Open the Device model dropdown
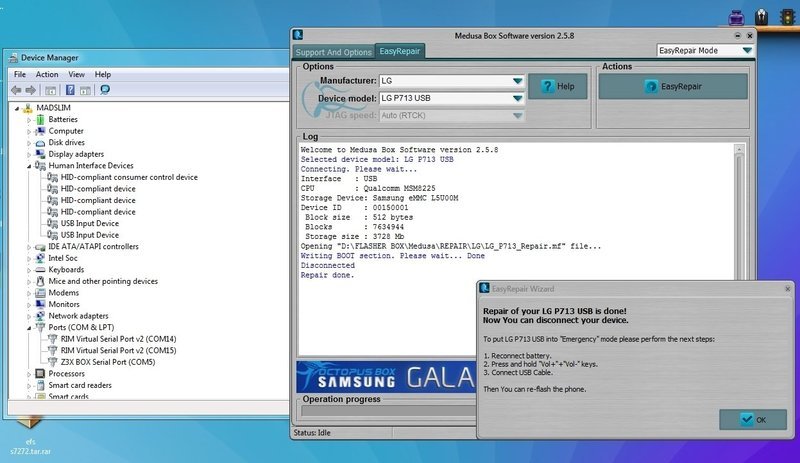The image size is (800, 463). [517, 98]
